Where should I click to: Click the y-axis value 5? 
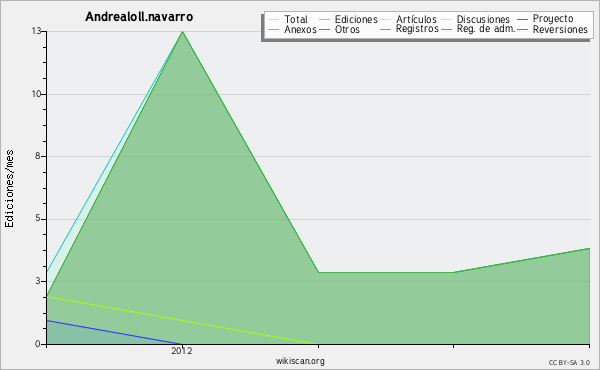pos(38,218)
